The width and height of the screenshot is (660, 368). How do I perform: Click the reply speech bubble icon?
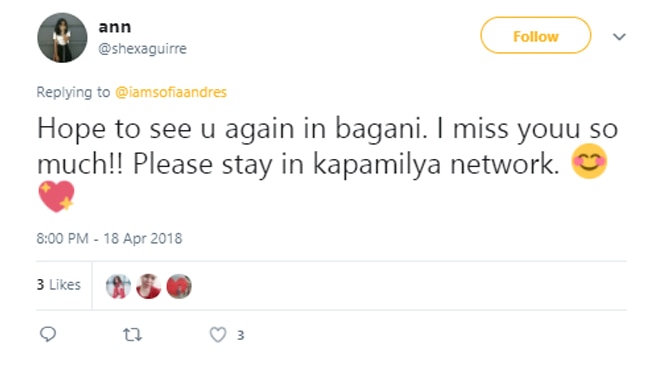48,334
